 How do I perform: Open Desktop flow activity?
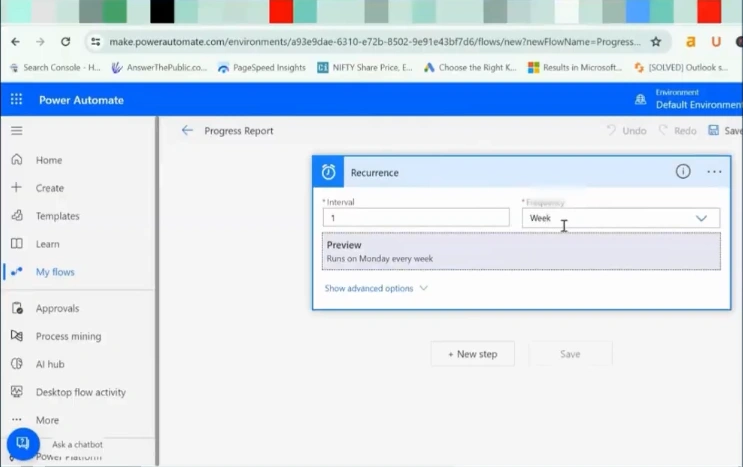(x=81, y=392)
